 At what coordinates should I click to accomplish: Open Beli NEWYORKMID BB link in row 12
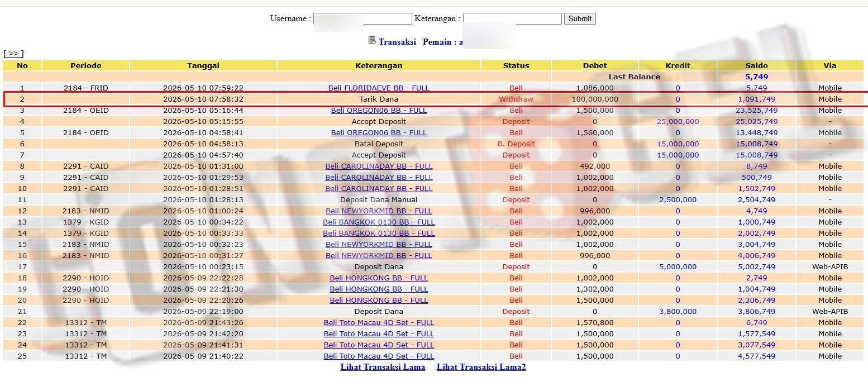pyautogui.click(x=379, y=211)
